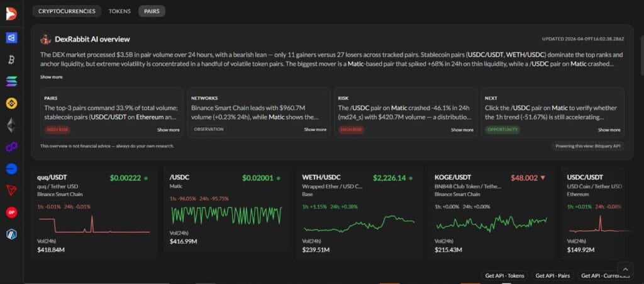Image resolution: width=644 pixels, height=284 pixels.
Task: Open the Tron network icon
Action: click(11, 190)
